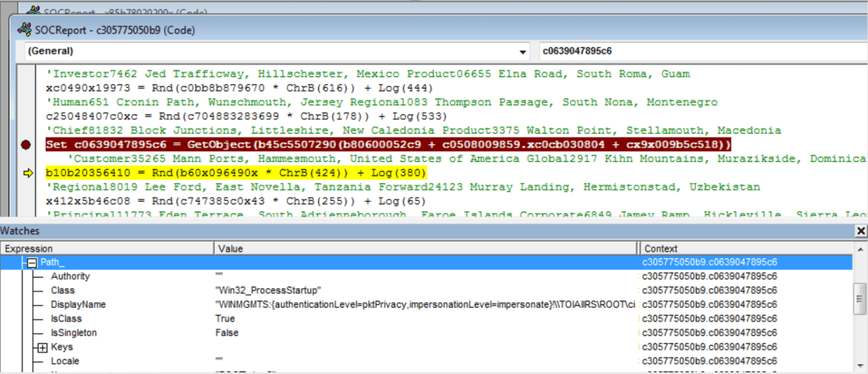Click the Context column header
868x374 pixels.
(747, 248)
